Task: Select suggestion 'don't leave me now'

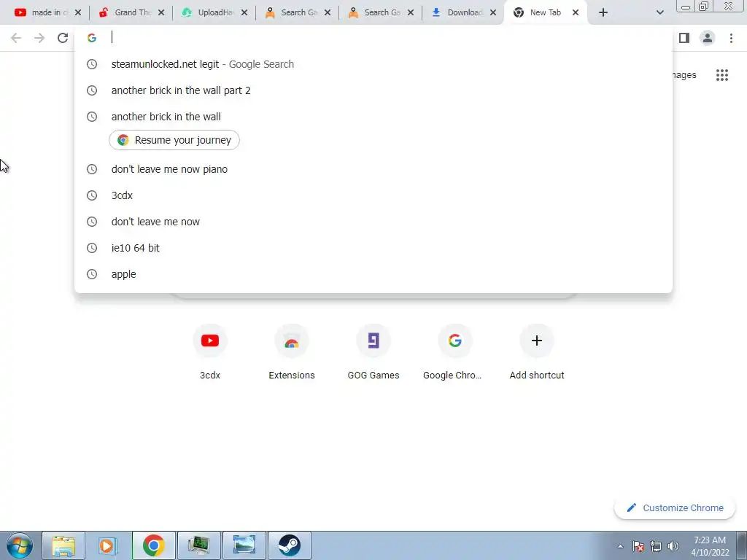Action: [x=373, y=222]
